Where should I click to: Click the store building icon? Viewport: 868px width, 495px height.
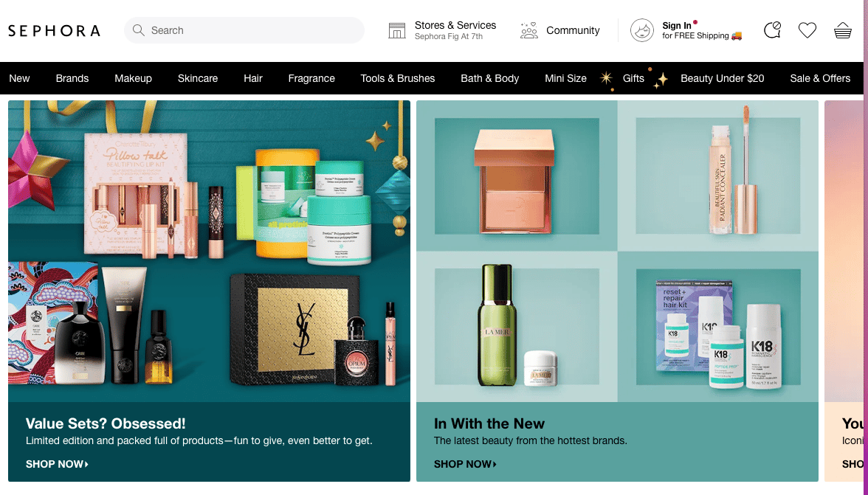pyautogui.click(x=397, y=30)
